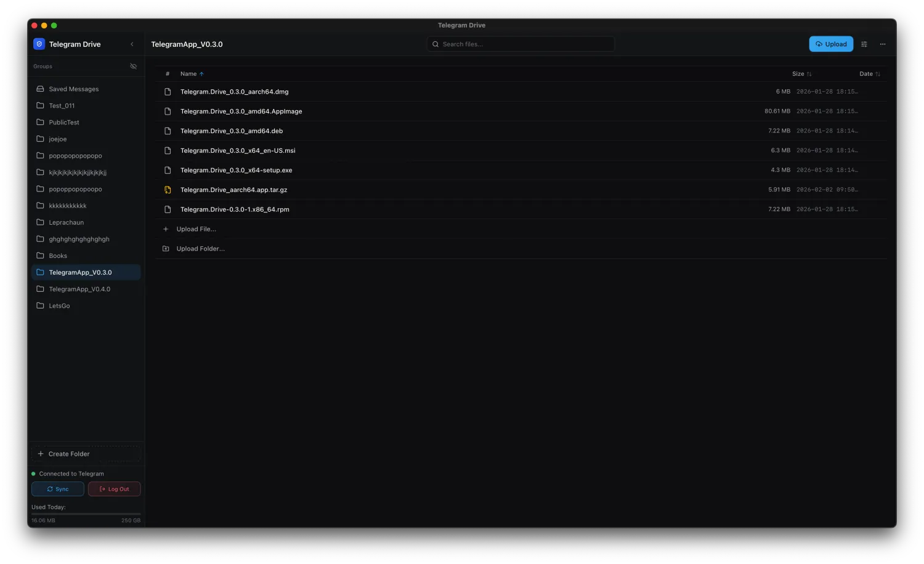Click the green connection status dot

click(33, 473)
